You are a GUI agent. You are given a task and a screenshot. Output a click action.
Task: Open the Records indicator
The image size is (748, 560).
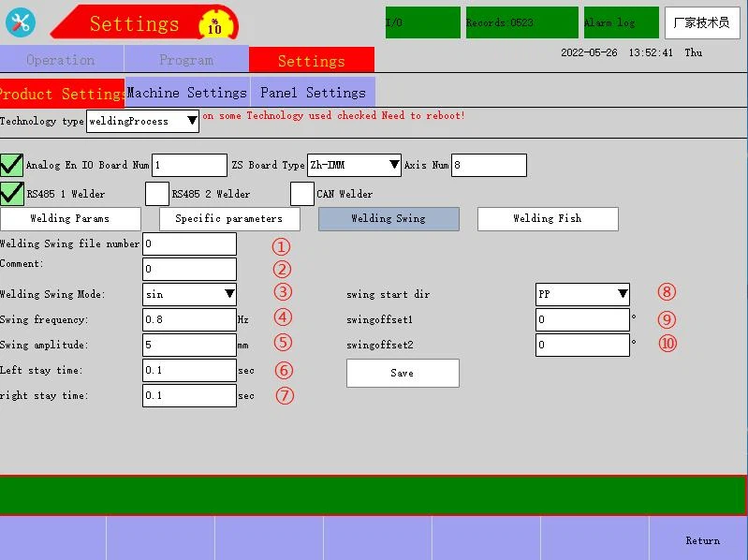pyautogui.click(x=521, y=22)
